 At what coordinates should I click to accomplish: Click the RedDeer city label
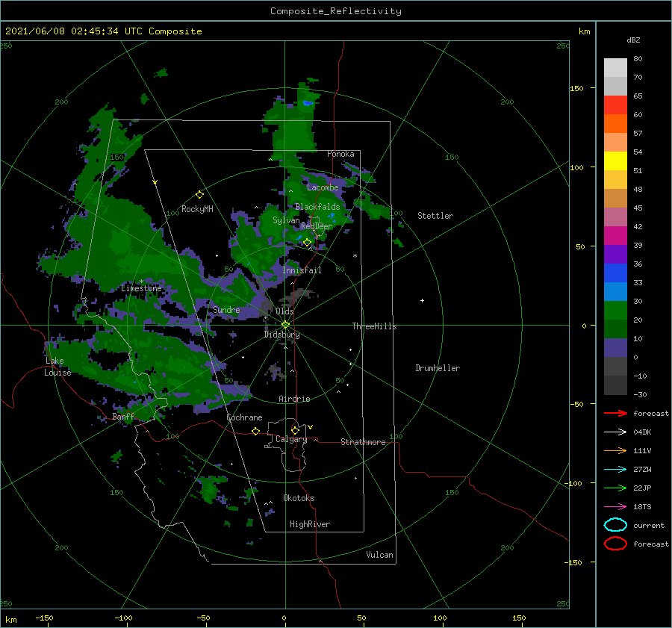pos(317,226)
